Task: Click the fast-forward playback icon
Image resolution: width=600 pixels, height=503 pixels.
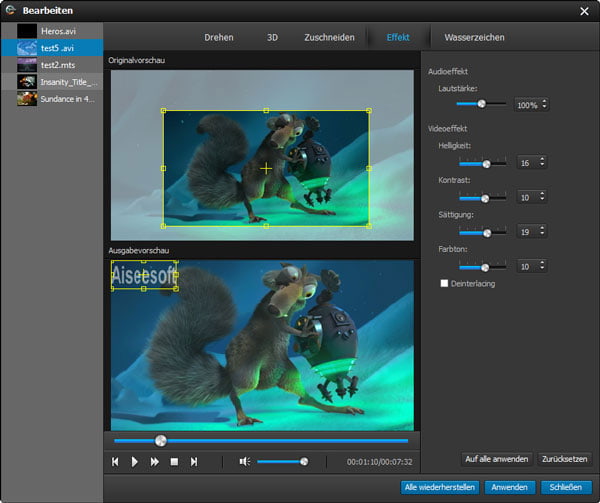Action: [155, 462]
